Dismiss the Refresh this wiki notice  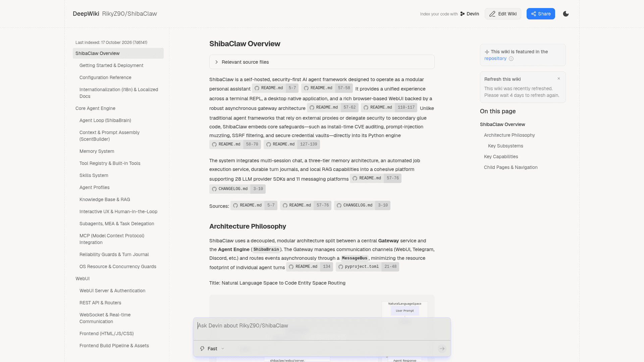click(x=559, y=78)
